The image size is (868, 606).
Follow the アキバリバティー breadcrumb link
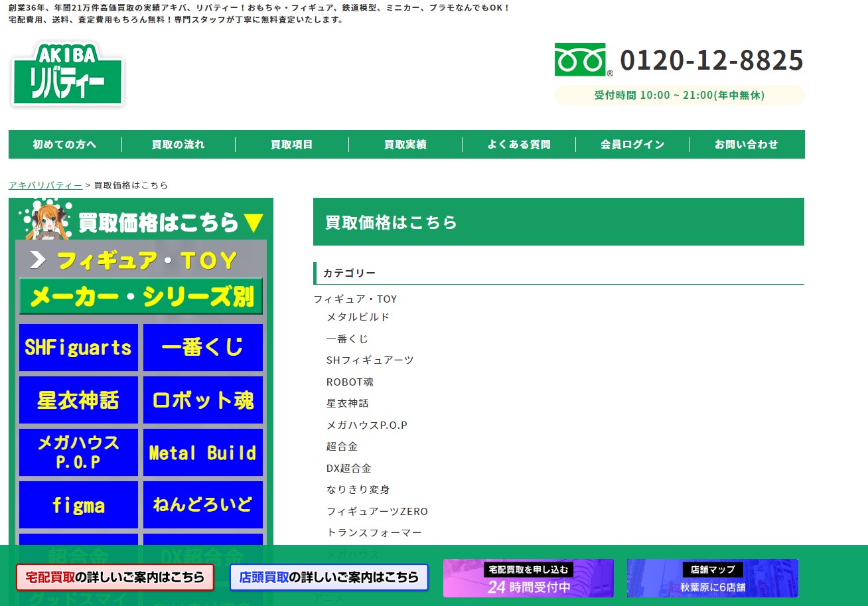pyautogui.click(x=46, y=185)
